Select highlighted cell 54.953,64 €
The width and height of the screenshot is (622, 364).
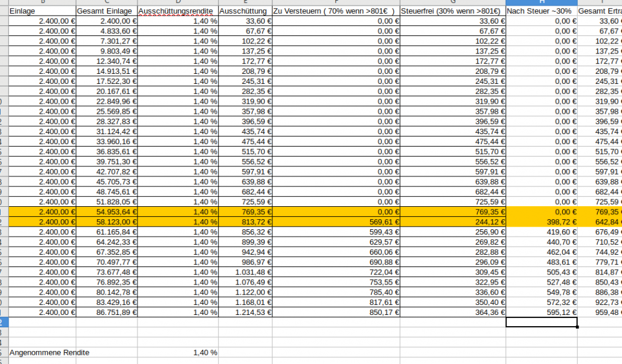(107, 212)
